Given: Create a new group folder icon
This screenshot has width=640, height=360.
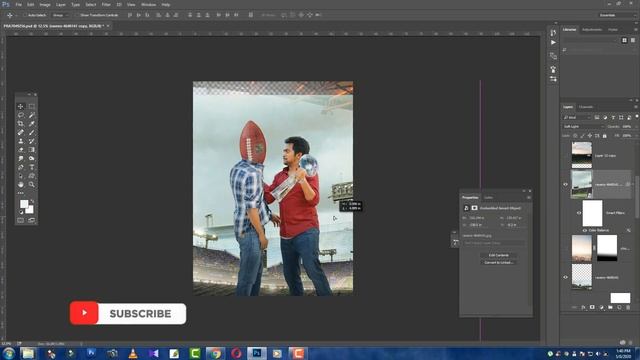Looking at the screenshot, I should (x=610, y=307).
